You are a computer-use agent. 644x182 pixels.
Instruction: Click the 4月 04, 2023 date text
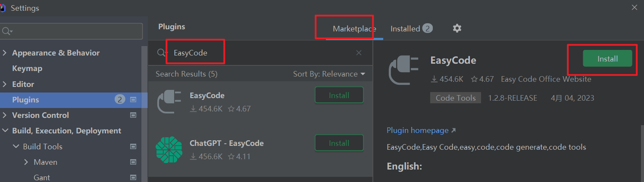pos(572,98)
